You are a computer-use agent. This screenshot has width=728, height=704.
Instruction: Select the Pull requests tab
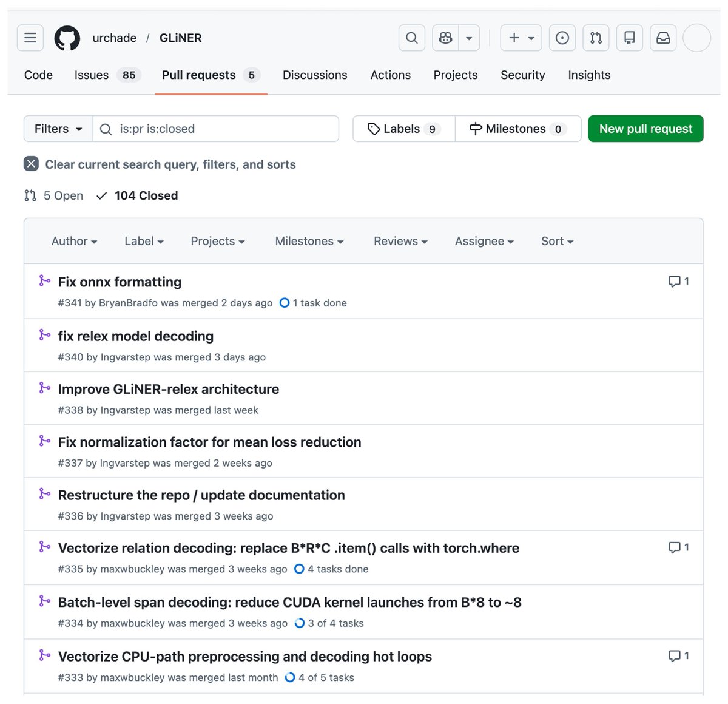click(211, 75)
